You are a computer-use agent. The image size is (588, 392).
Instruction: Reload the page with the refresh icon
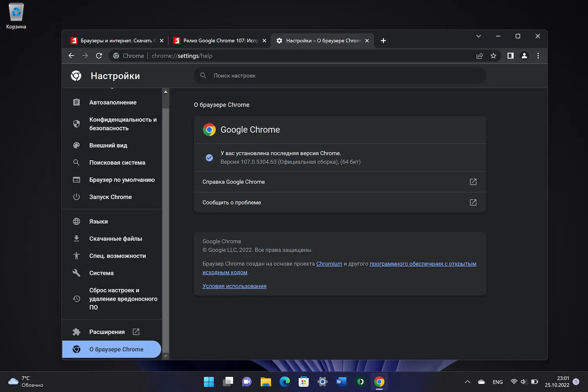[x=99, y=56]
